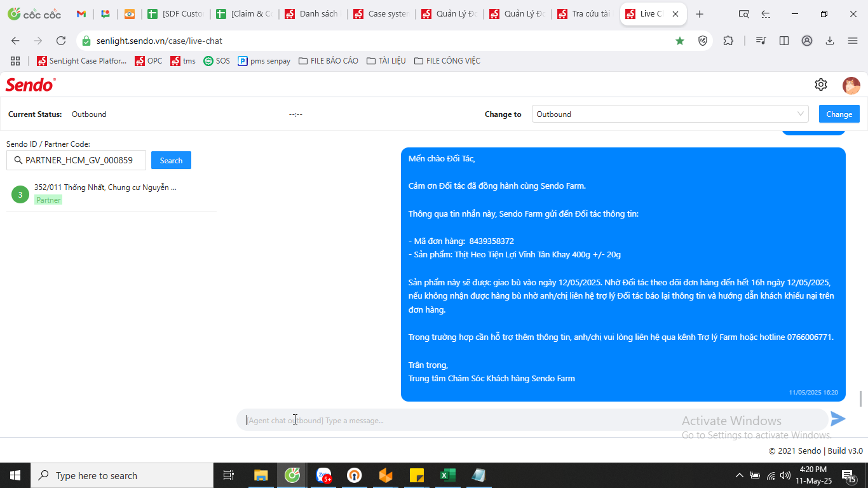This screenshot has width=868, height=488.
Task: Go back to the previous page
Action: tap(15, 41)
